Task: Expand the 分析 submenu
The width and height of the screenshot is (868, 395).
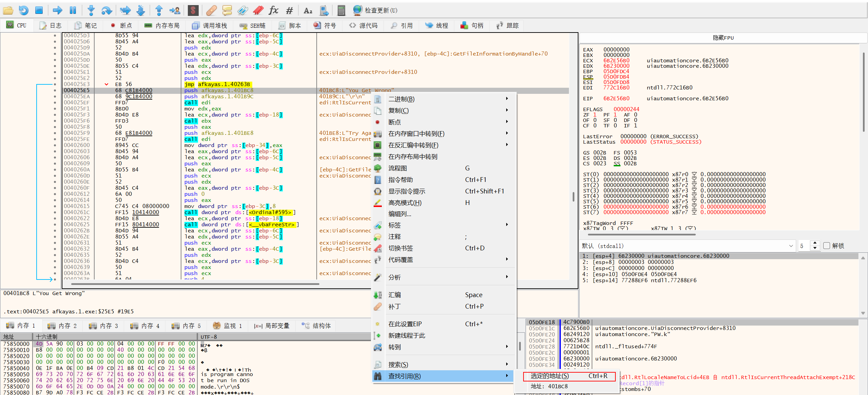Action: tap(444, 277)
